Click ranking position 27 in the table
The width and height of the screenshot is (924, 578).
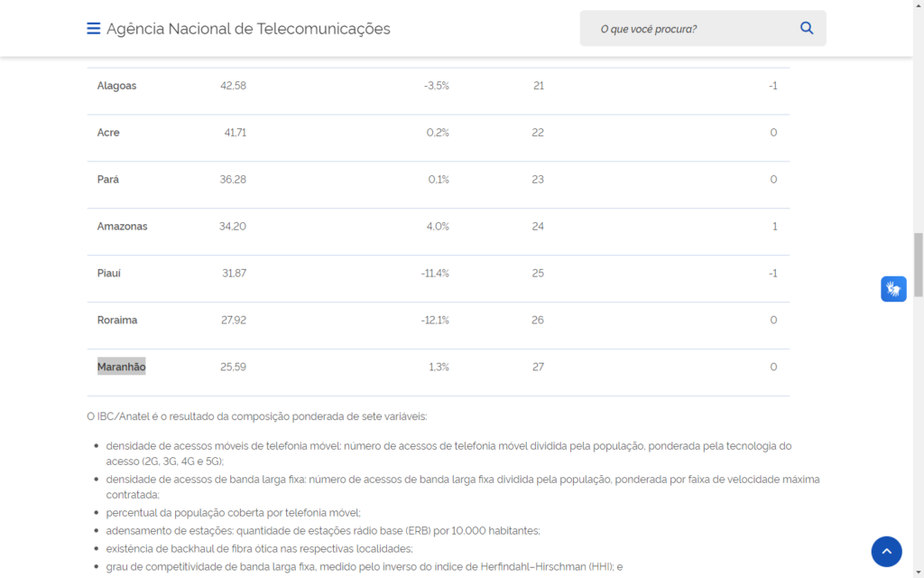click(538, 367)
